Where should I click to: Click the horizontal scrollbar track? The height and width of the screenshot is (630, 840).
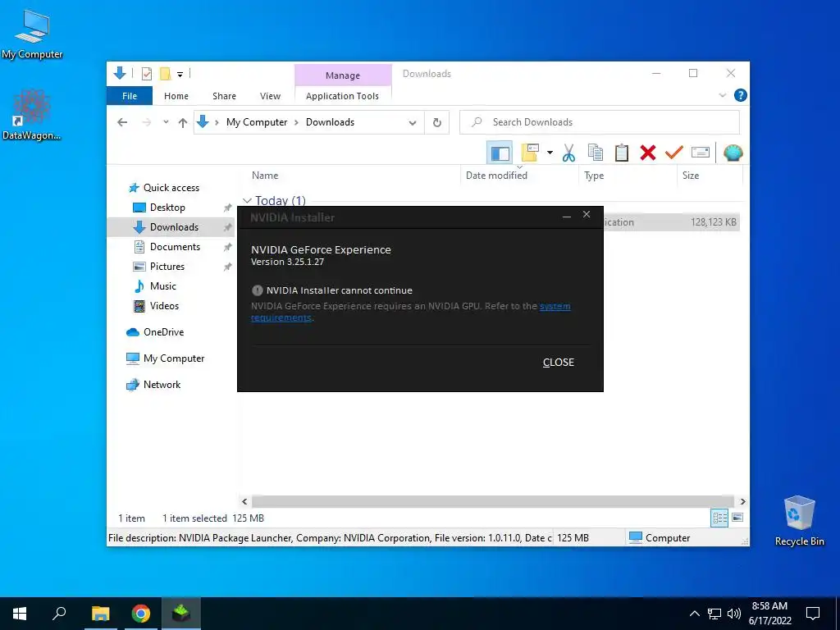tap(493, 502)
